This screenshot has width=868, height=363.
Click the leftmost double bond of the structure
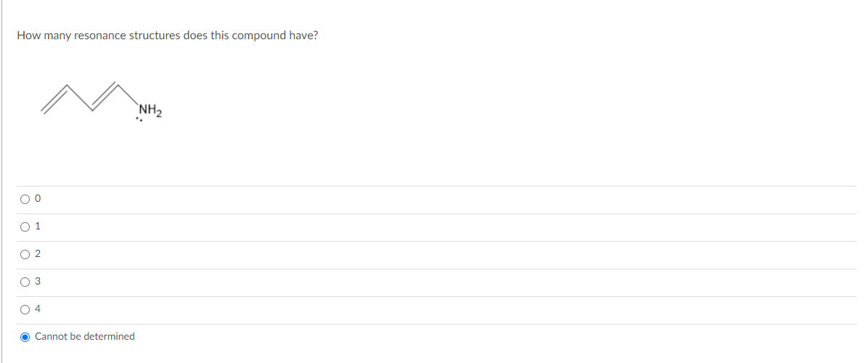click(x=55, y=99)
